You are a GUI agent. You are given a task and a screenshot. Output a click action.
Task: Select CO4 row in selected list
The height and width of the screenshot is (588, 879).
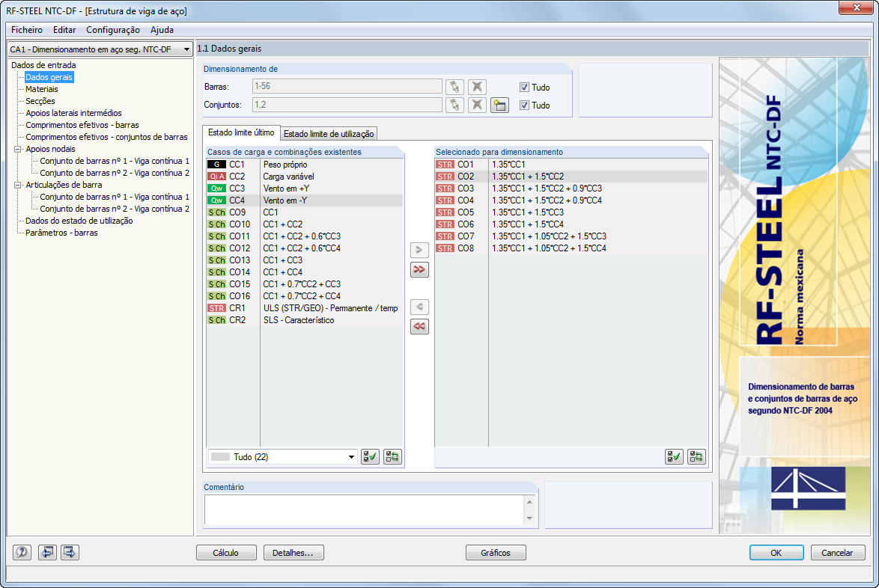coord(571,200)
